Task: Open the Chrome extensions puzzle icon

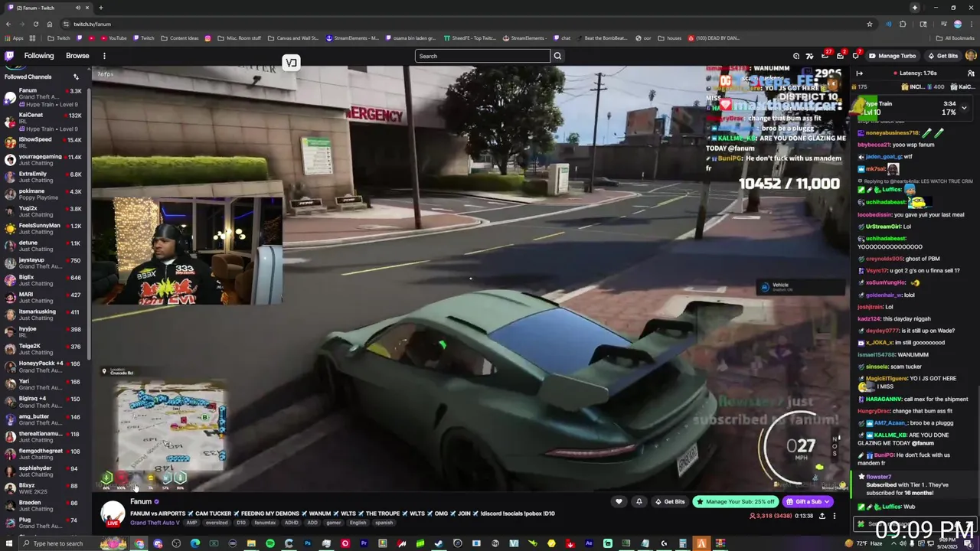Action: coord(903,24)
